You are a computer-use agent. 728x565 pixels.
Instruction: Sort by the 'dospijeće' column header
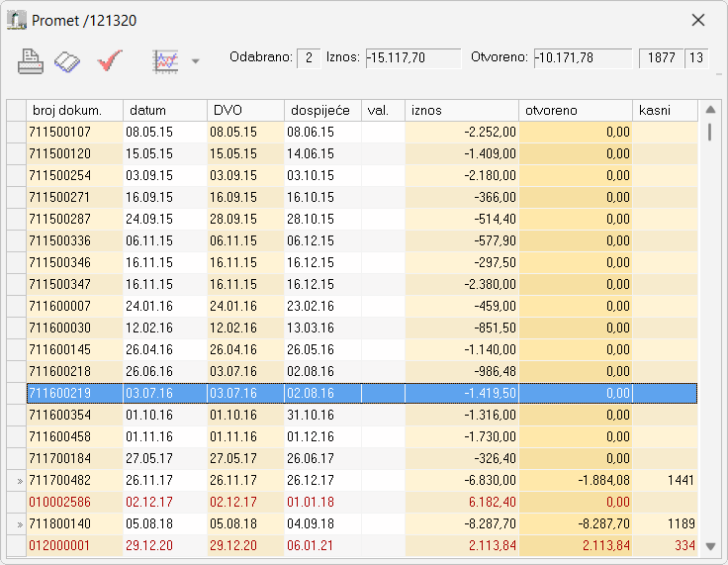pyautogui.click(x=321, y=110)
